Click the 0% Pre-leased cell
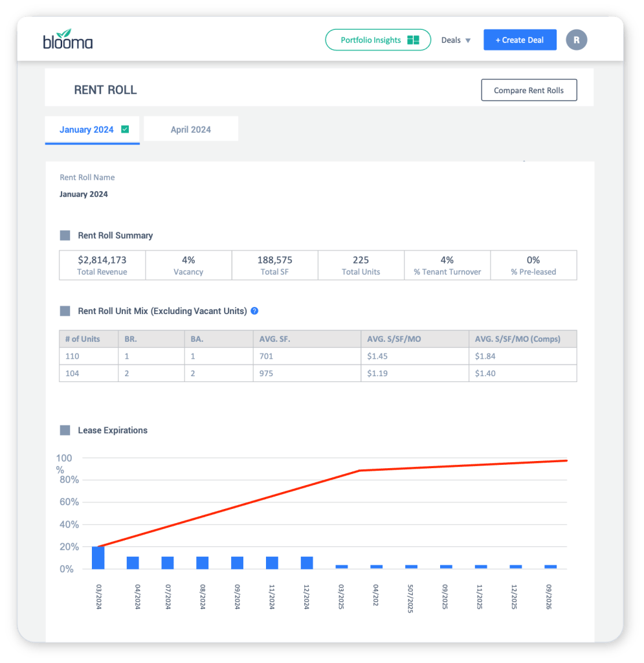Viewport: 644px width, 663px height. (x=533, y=265)
